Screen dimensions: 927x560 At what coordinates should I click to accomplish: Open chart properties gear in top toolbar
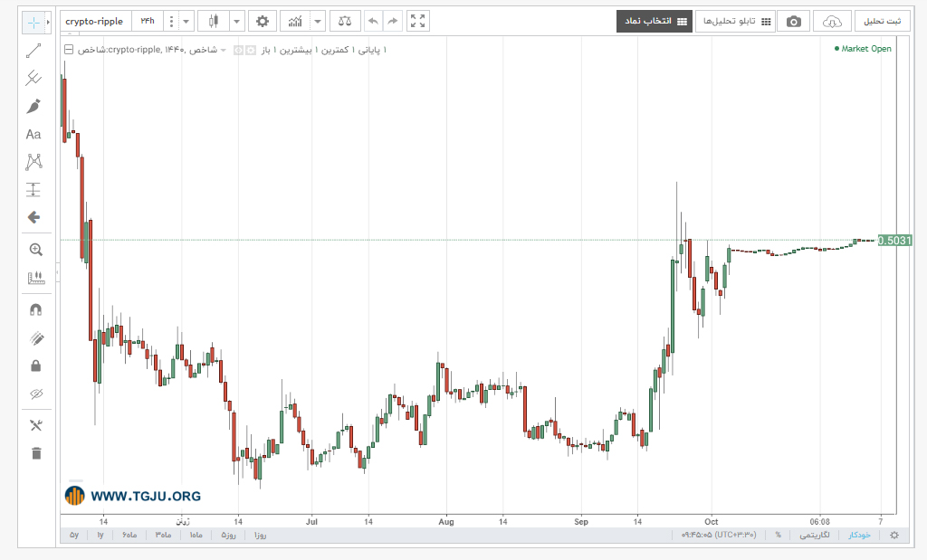[263, 22]
